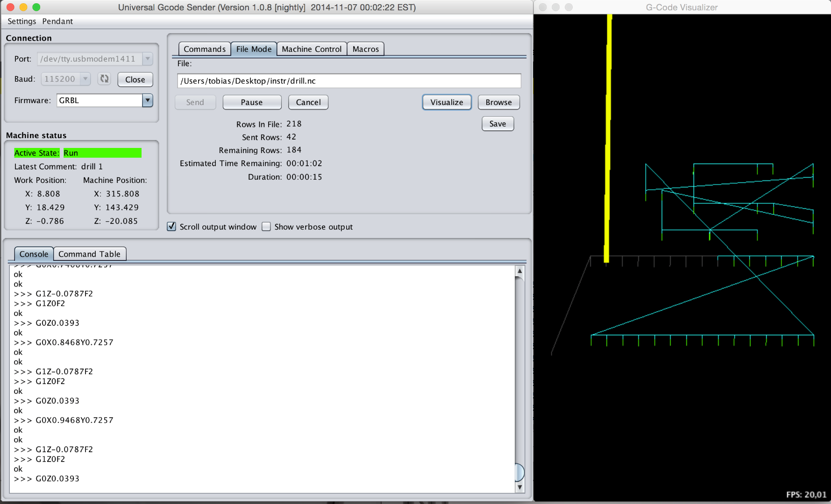
Task: Open the Firmware dropdown showing GRBL
Action: [x=148, y=100]
